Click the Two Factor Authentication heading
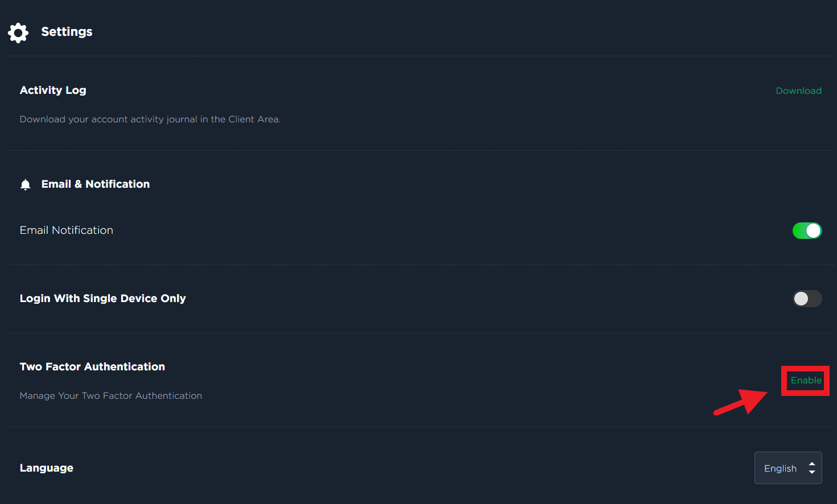 pyautogui.click(x=92, y=366)
